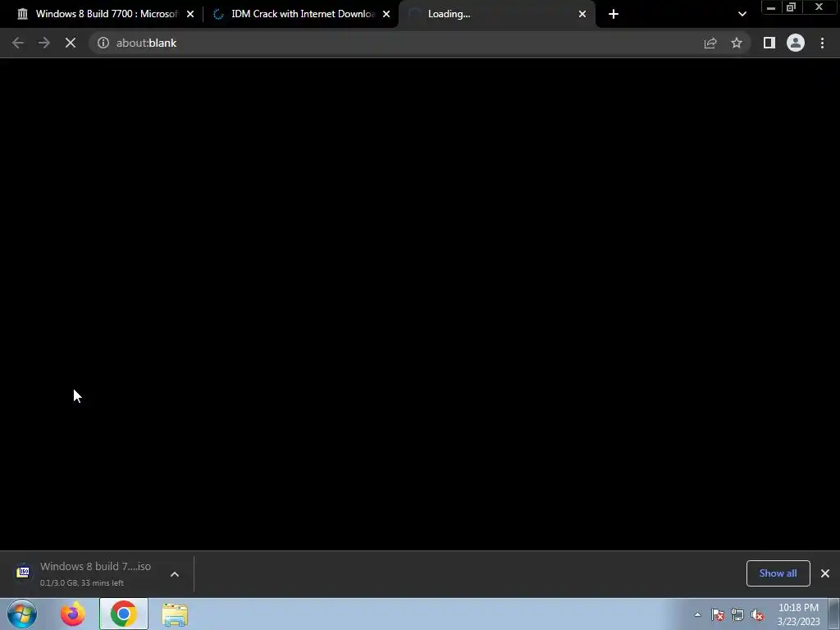The height and width of the screenshot is (630, 840).
Task: Open Action Center flag icon
Action: 718,614
